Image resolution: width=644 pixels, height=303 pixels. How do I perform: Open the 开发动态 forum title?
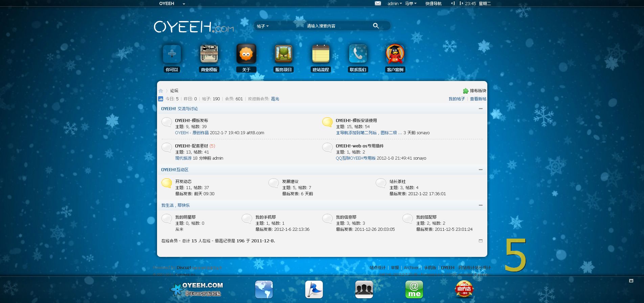(x=183, y=182)
